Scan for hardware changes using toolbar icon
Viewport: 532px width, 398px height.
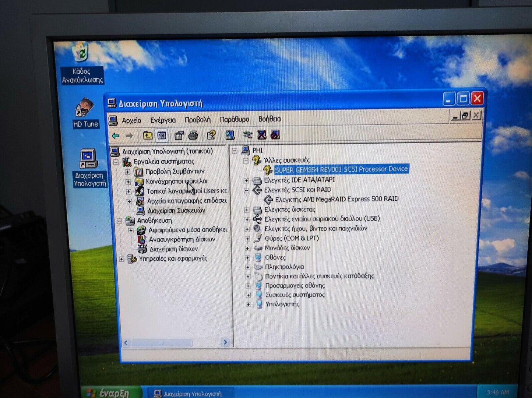point(230,135)
